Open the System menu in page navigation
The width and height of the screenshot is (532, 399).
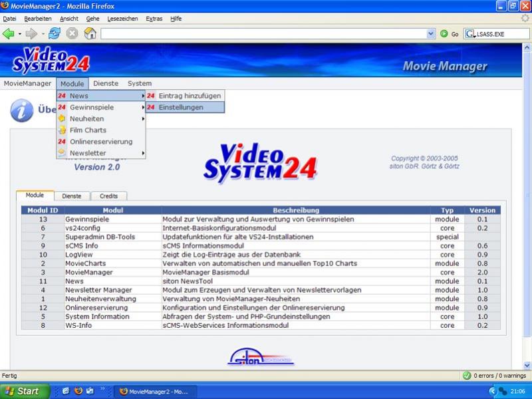tap(140, 84)
